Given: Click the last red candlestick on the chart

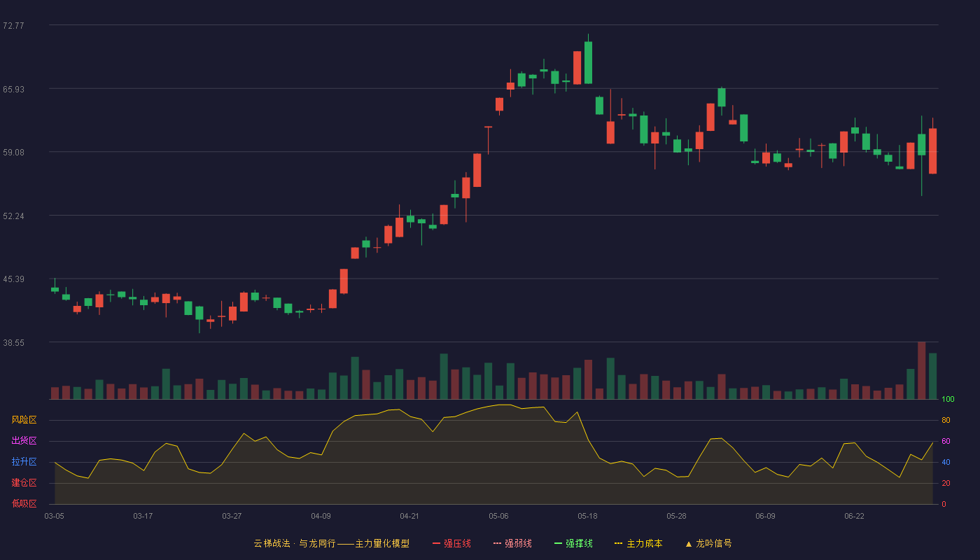Looking at the screenshot, I should pyautogui.click(x=932, y=150).
